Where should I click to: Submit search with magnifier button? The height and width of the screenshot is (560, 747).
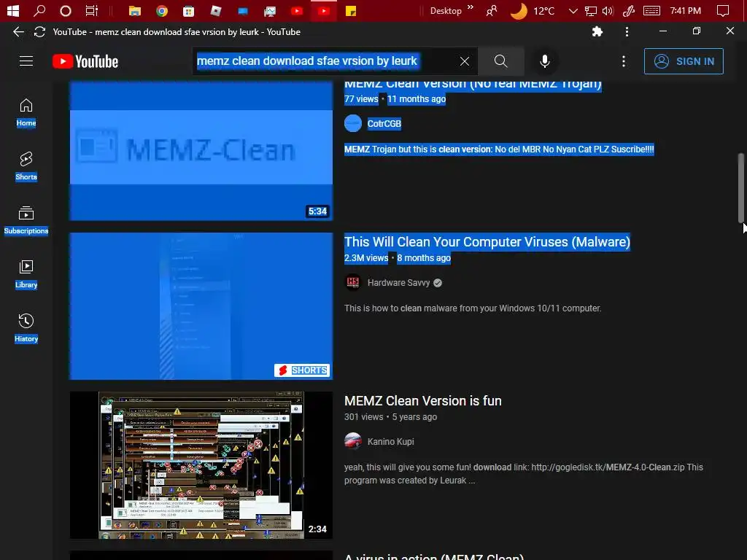coord(500,61)
